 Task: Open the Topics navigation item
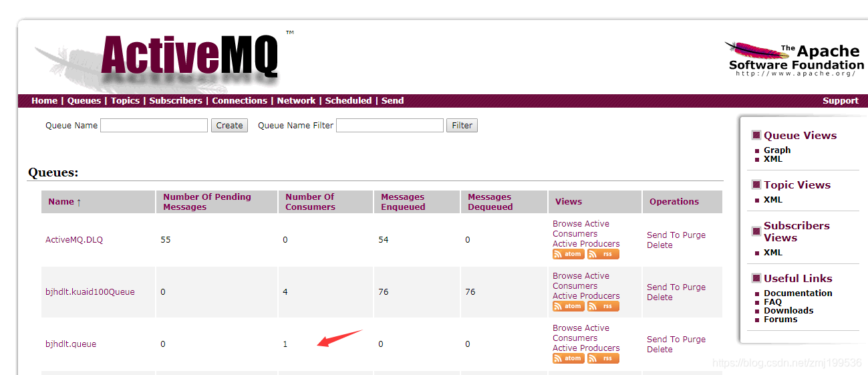click(x=125, y=101)
